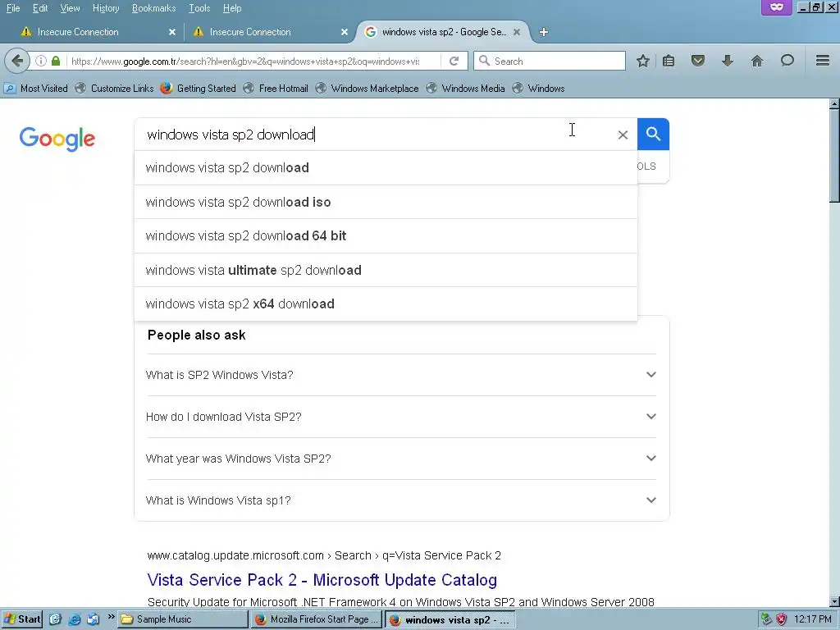Expand 'What is SP2 Windows Vista?' question

[401, 375]
